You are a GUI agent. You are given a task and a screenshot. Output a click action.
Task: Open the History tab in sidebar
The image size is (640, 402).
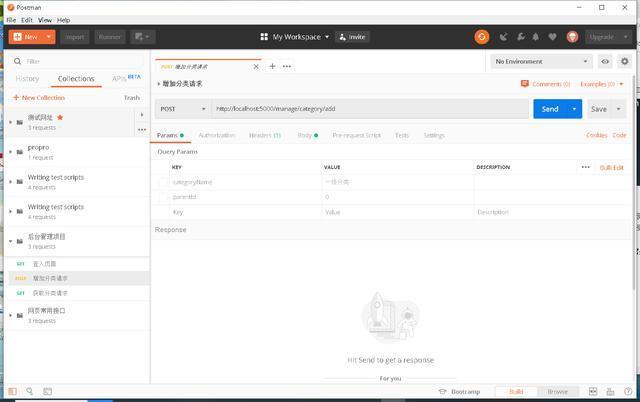coord(28,78)
